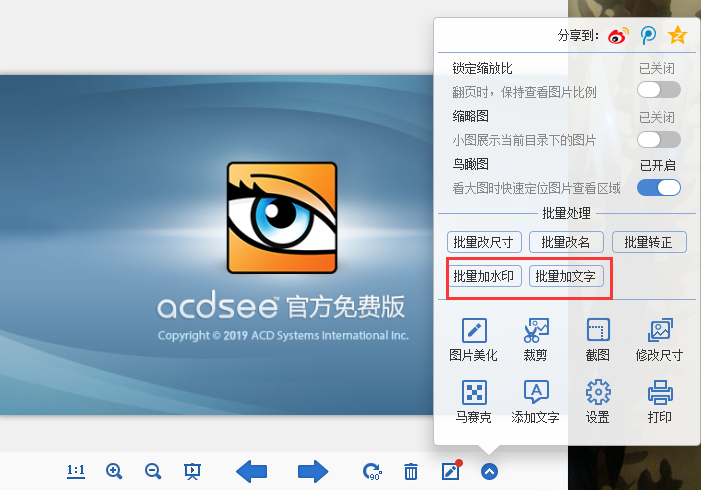The image size is (701, 490).
Task: Share image to Weibo
Action: pyautogui.click(x=619, y=36)
